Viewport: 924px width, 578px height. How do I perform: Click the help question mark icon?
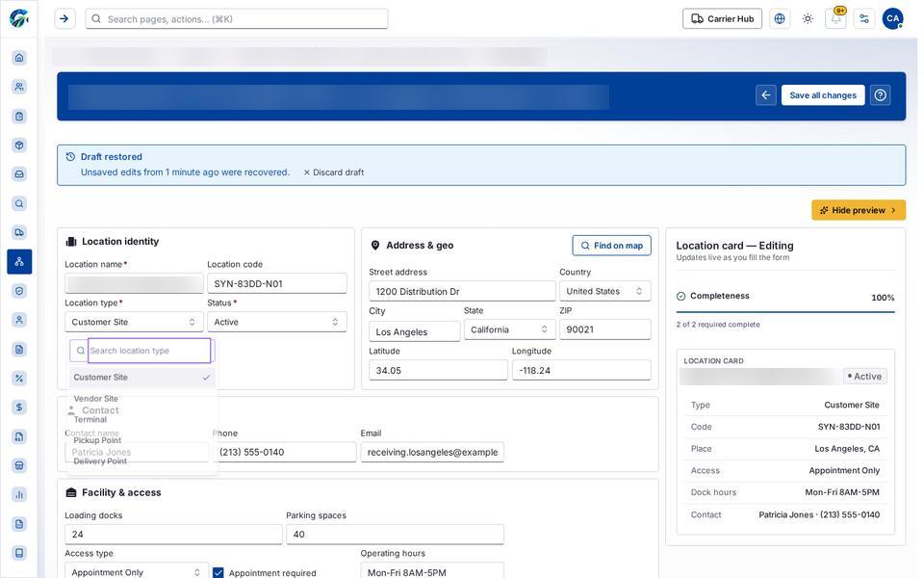pyautogui.click(x=881, y=95)
